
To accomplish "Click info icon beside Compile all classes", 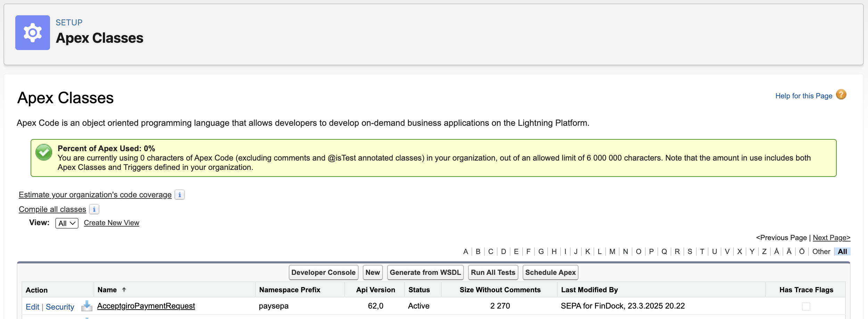I will pyautogui.click(x=94, y=209).
